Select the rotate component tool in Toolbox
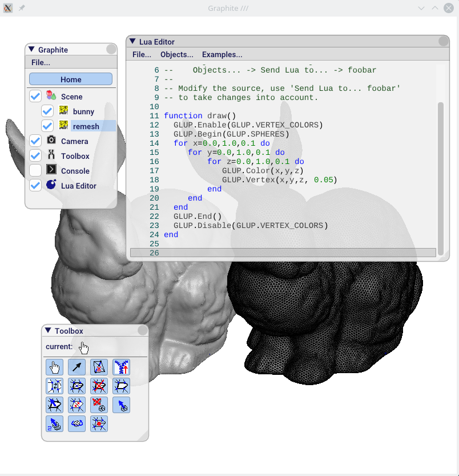The image size is (459, 476). (76, 424)
